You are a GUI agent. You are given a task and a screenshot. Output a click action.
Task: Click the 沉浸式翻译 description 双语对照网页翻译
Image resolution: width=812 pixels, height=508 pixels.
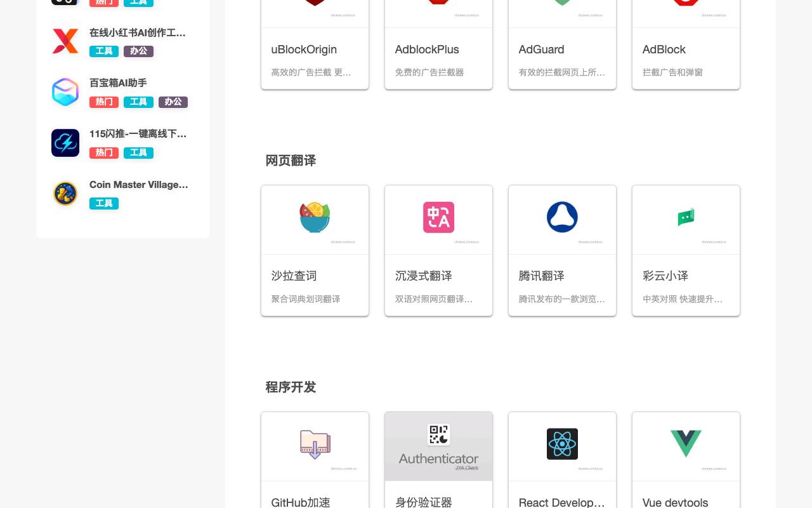point(433,299)
